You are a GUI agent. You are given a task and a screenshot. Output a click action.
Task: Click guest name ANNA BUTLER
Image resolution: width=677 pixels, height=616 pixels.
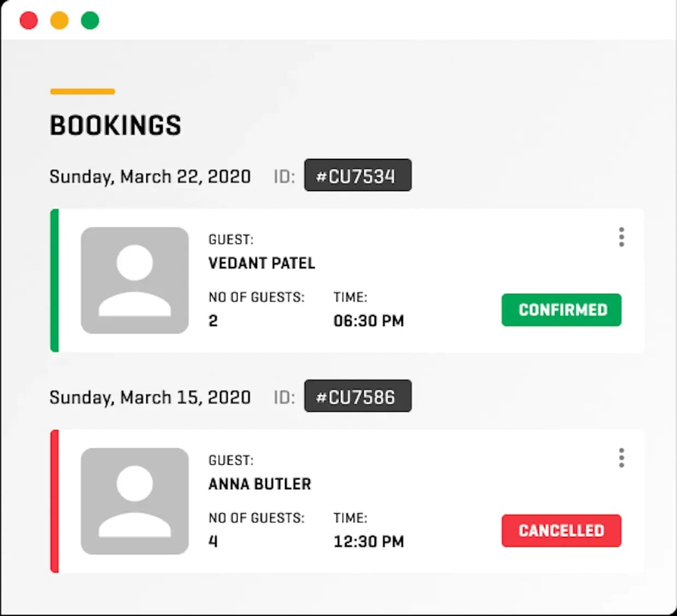[259, 484]
